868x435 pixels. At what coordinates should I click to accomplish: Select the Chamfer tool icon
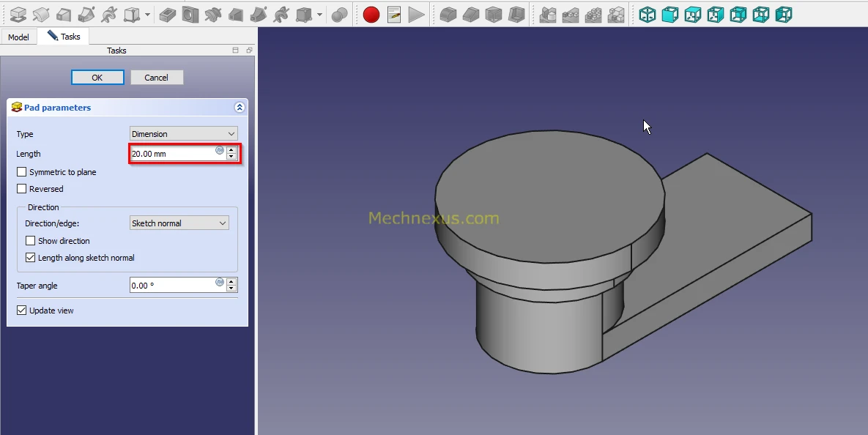[472, 14]
